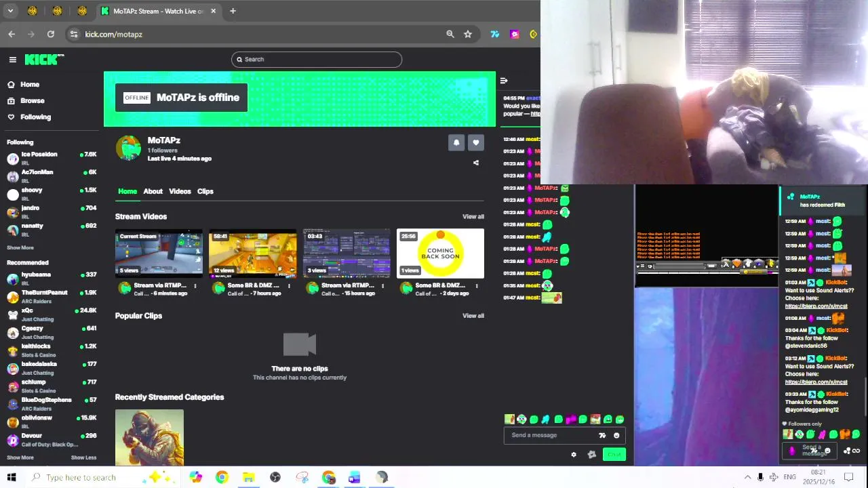The image size is (868, 488).
Task: Close the MoTAPz Stream tab
Action: pos(213,11)
